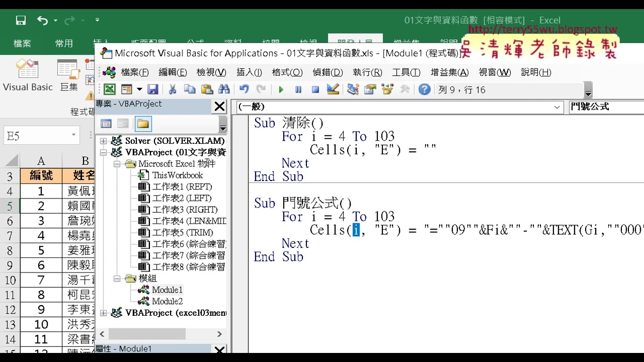
Task: Switch to the Excel 常用 ribbon tab
Action: point(64,44)
